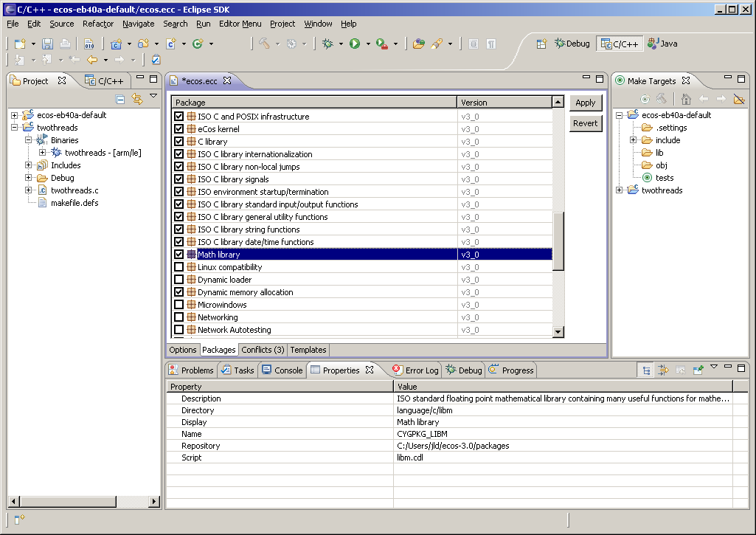Switch to Debug perspective

572,44
